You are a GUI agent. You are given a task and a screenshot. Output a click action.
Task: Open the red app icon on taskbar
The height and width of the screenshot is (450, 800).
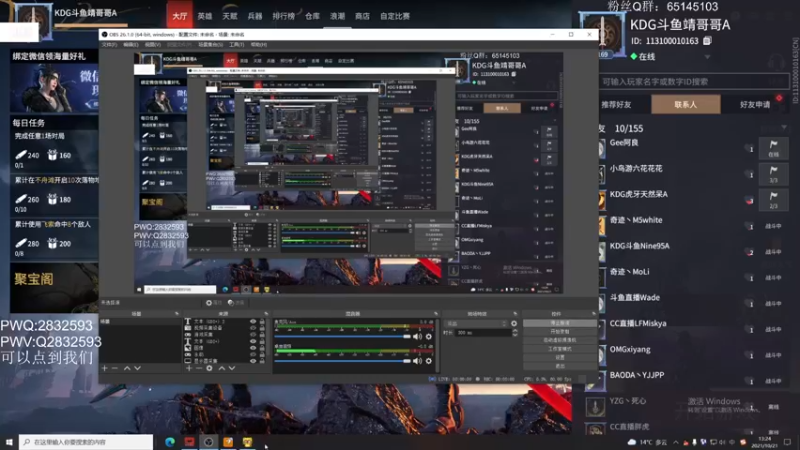pyautogui.click(x=189, y=442)
